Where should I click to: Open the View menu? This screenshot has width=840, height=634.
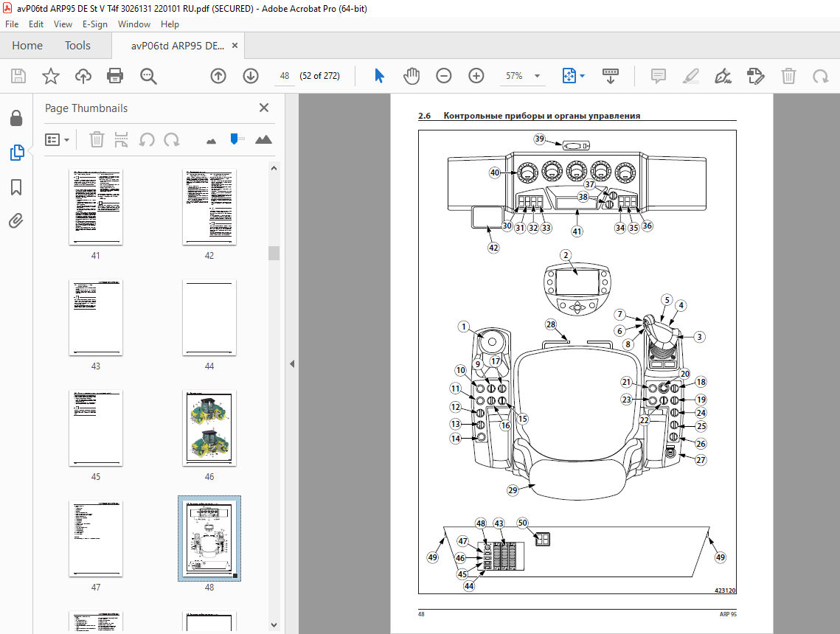click(63, 24)
